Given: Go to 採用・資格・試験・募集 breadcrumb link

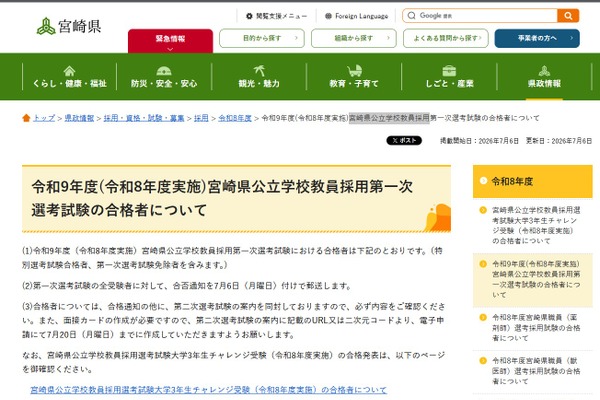Looking at the screenshot, I should coord(144,118).
